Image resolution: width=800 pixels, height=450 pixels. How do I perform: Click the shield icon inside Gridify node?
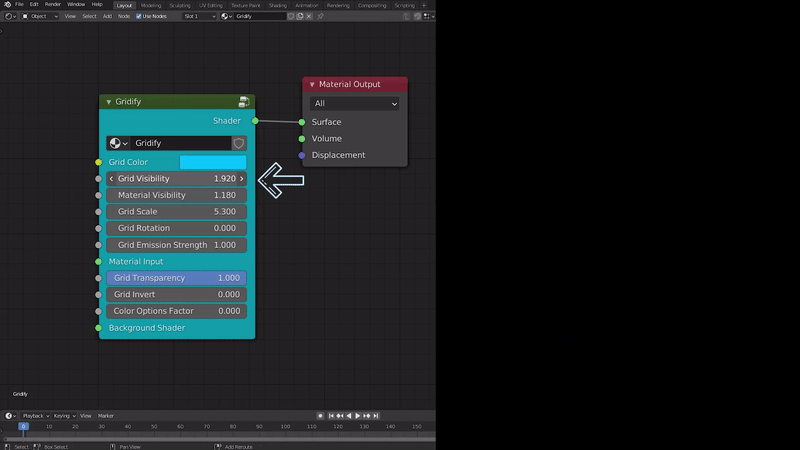coord(238,143)
